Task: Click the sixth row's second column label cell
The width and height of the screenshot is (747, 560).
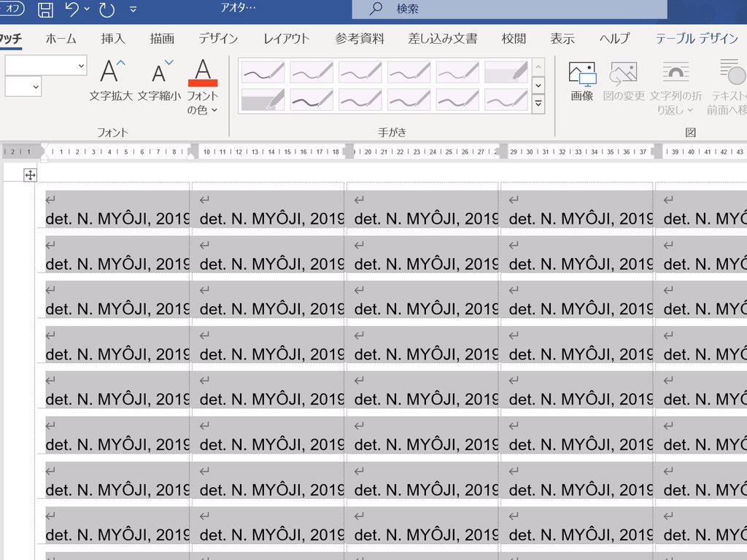Action: [x=271, y=435]
